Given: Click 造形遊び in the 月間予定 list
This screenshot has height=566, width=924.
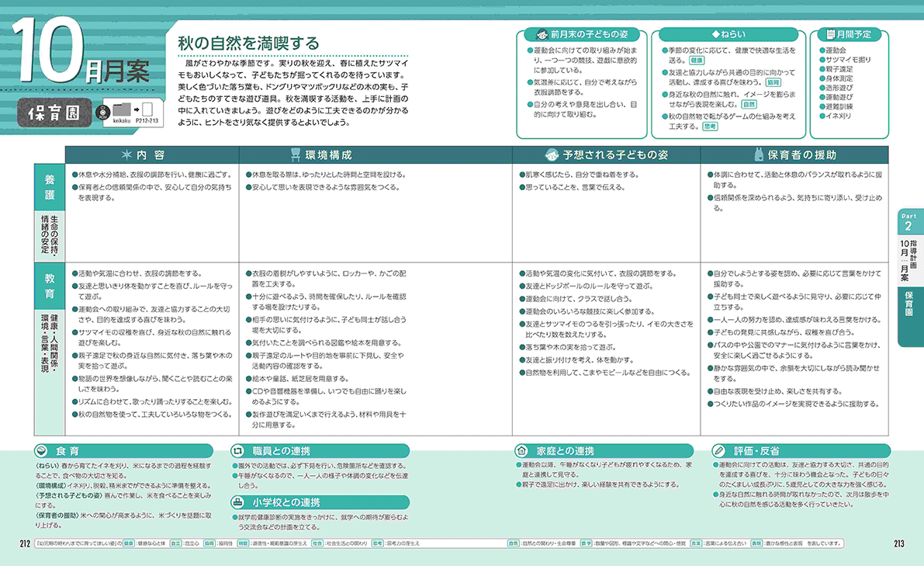Looking at the screenshot, I should coord(839,88).
